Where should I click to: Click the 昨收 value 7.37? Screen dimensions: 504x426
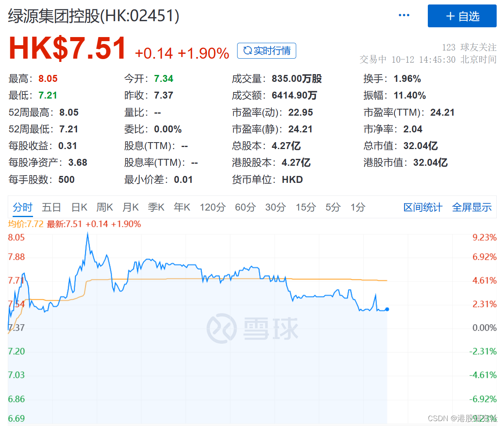click(164, 95)
